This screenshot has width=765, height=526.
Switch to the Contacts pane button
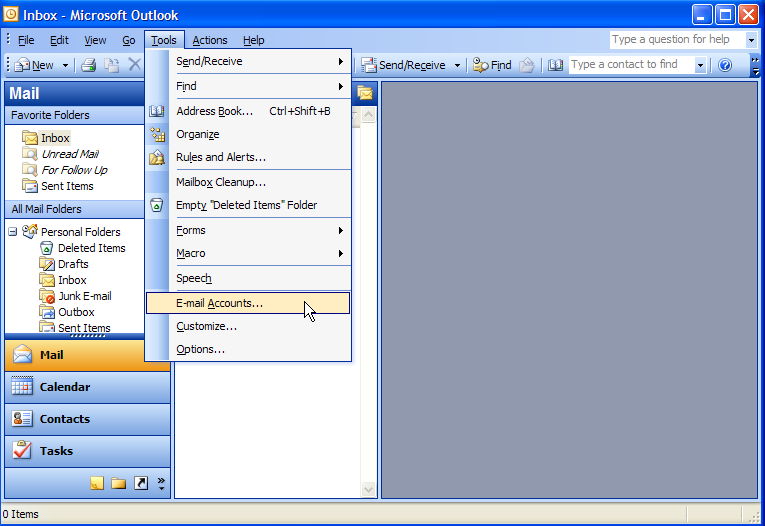point(87,419)
